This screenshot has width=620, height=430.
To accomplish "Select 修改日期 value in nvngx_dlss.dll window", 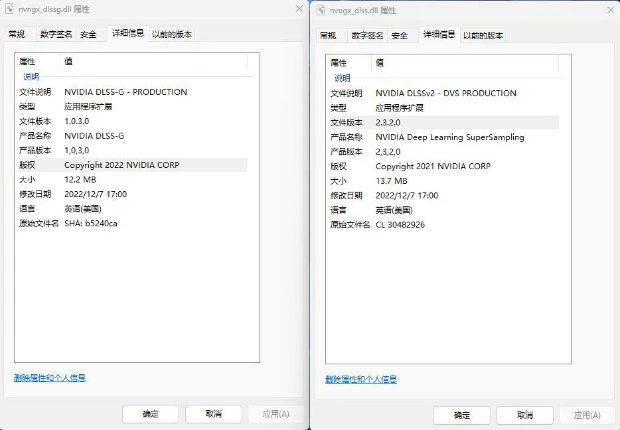I will pyautogui.click(x=407, y=195).
